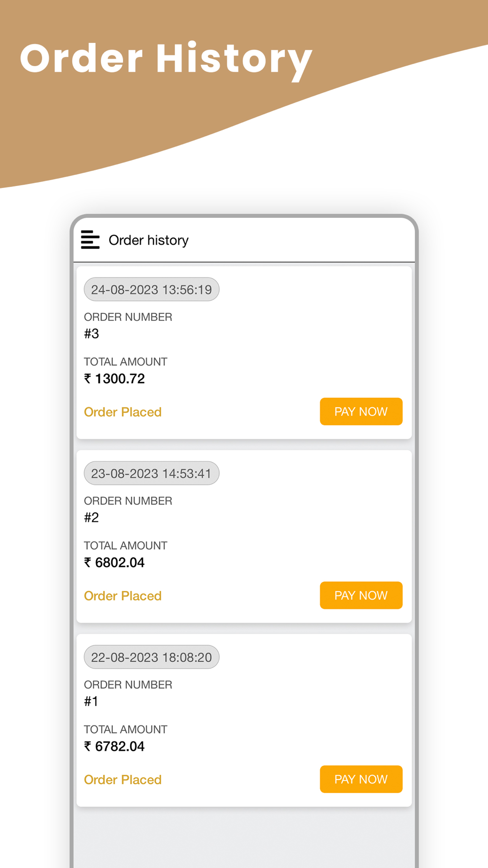This screenshot has height=868, width=488.
Task: Tap ORDER NUMBER label in first card
Action: pyautogui.click(x=128, y=317)
